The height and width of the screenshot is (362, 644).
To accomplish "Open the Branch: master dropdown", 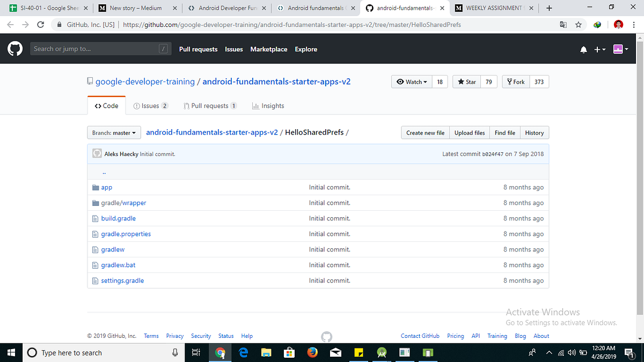I will click(114, 132).
